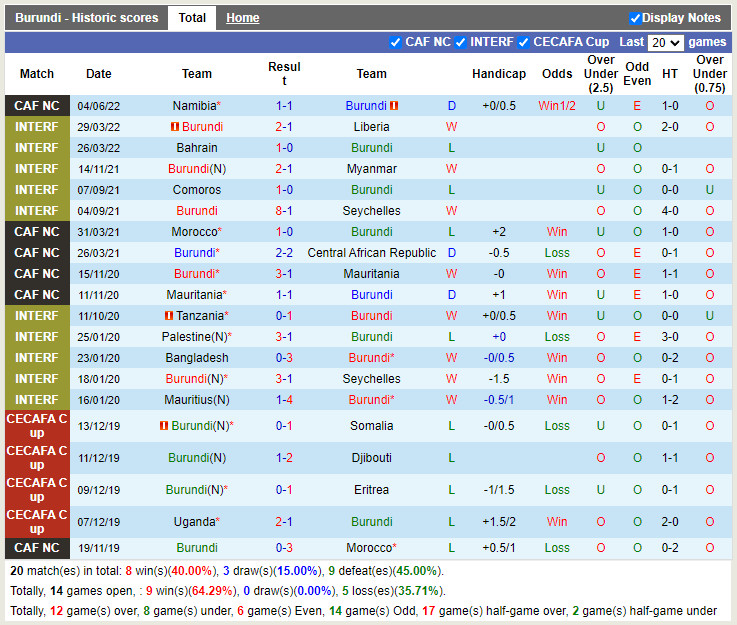Uncheck the INTERF filter checkbox

[460, 42]
